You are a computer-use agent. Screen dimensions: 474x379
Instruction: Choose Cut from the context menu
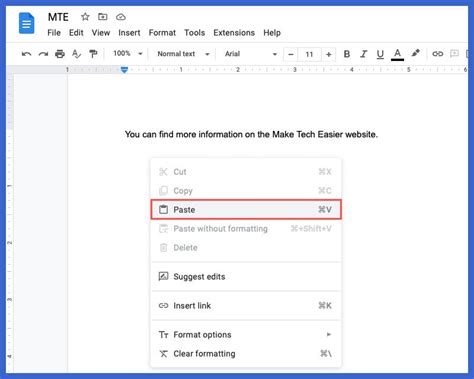pos(246,172)
